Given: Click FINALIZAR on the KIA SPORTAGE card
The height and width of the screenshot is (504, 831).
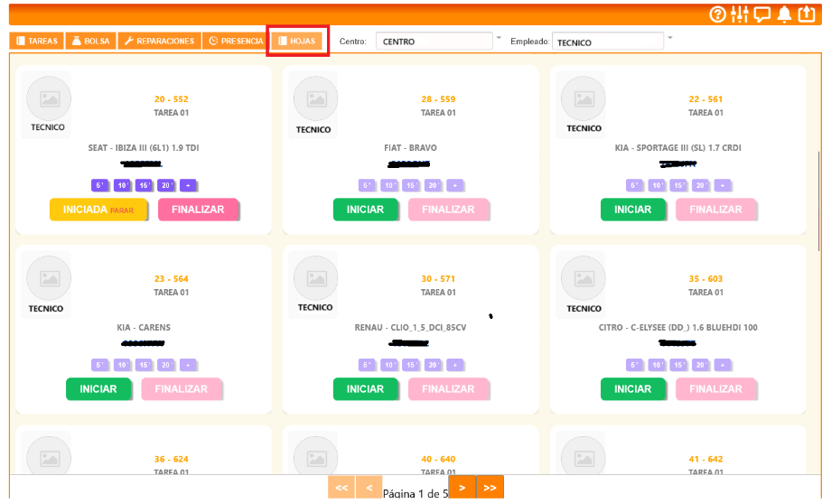Looking at the screenshot, I should click(x=716, y=210).
